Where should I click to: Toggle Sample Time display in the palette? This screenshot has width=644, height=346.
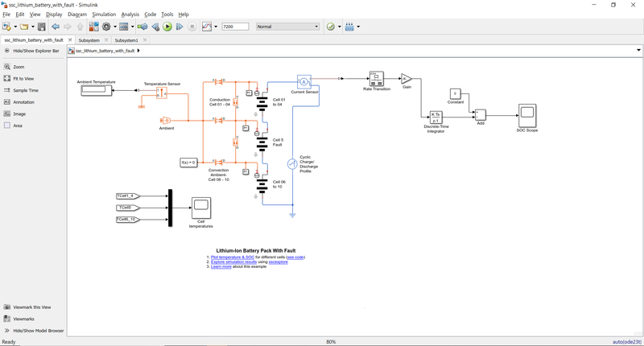21,90
